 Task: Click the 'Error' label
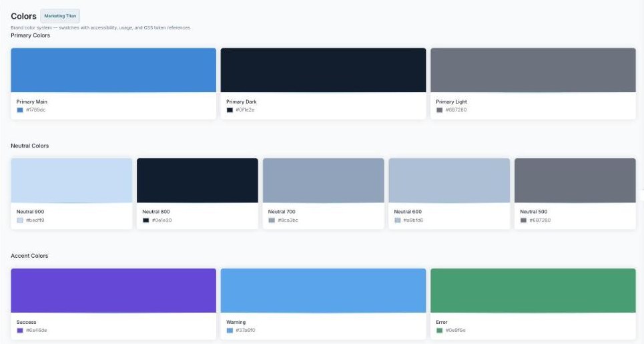point(442,322)
